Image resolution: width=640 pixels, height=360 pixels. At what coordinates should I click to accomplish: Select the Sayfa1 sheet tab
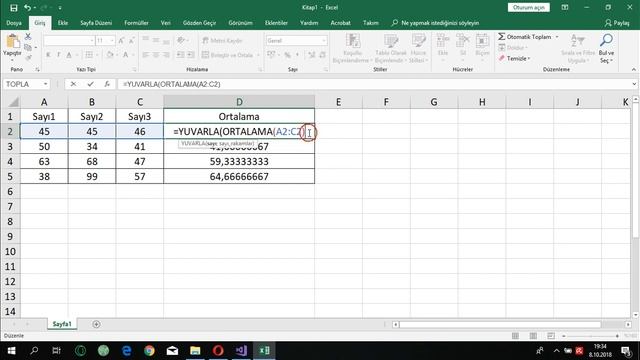pyautogui.click(x=62, y=324)
